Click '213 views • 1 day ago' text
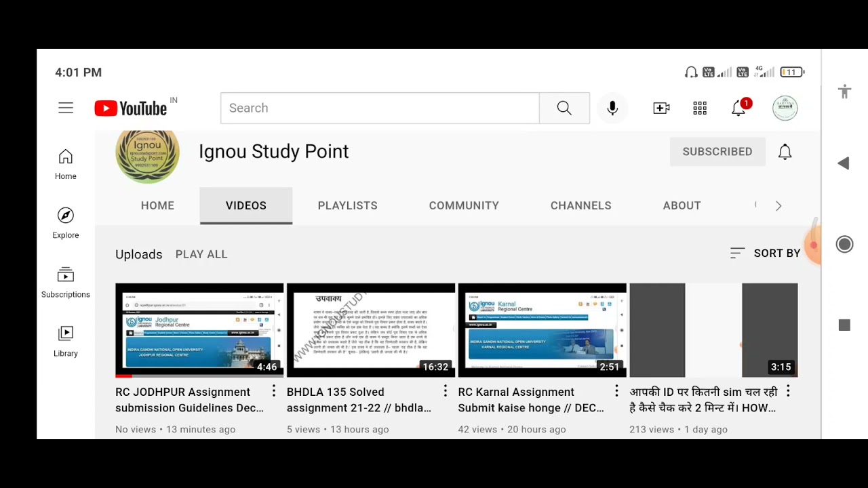This screenshot has height=488, width=868. (679, 430)
